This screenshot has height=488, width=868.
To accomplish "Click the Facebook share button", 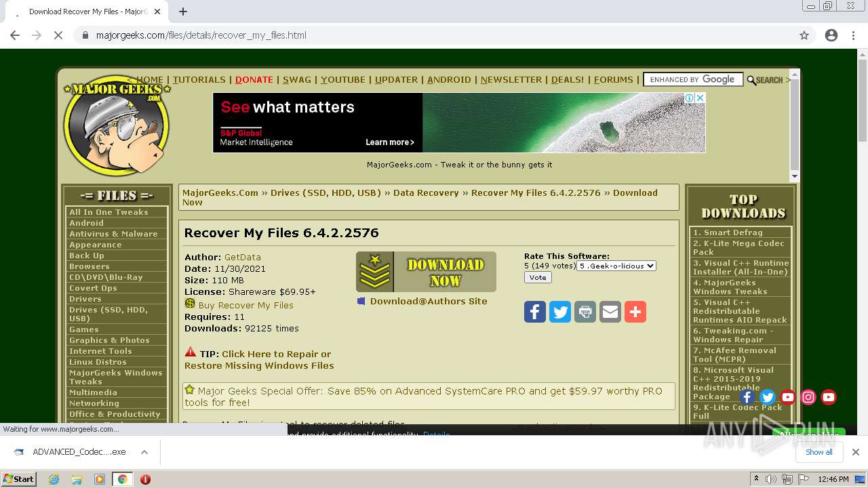I will coord(535,312).
